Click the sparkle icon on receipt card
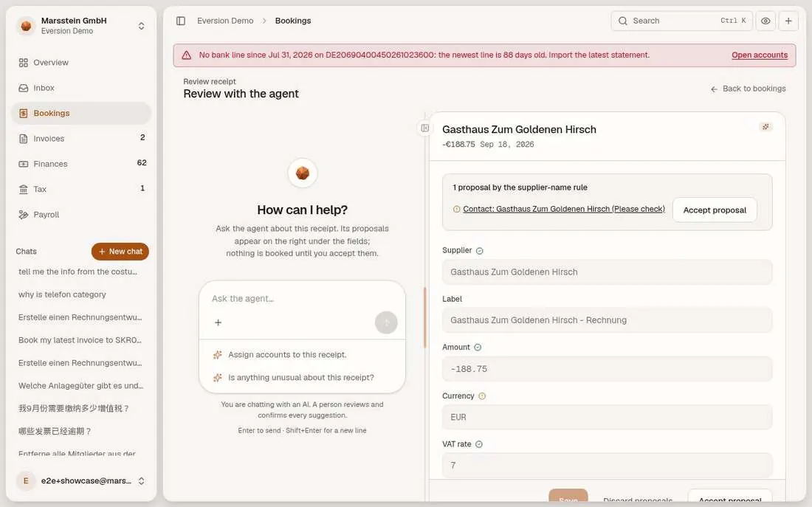The height and width of the screenshot is (507, 812). (765, 127)
